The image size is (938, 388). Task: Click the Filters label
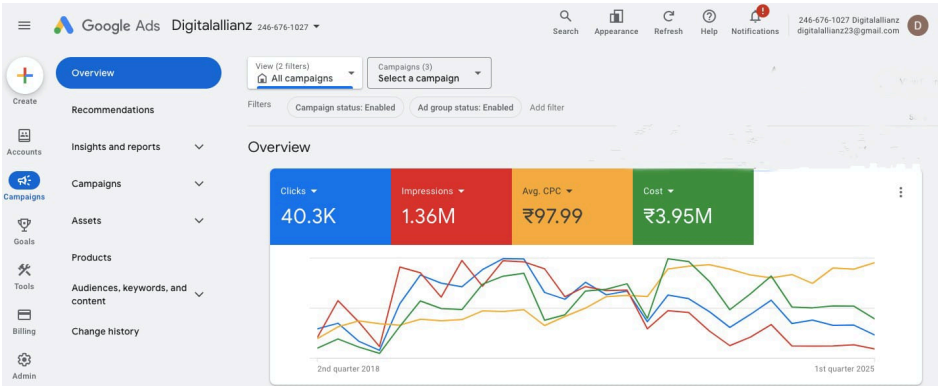pos(259,105)
